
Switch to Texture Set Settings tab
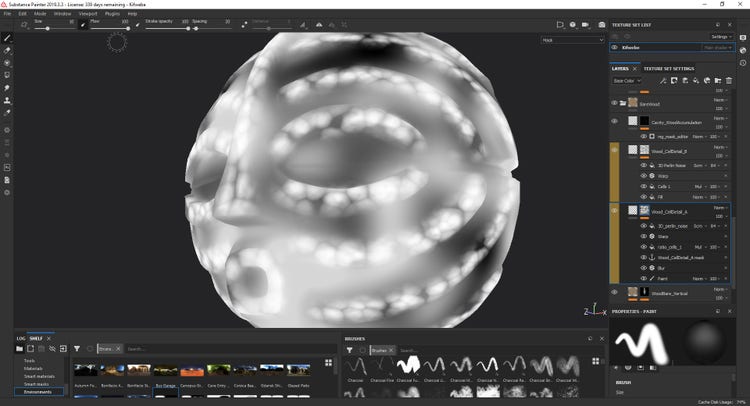pos(669,68)
